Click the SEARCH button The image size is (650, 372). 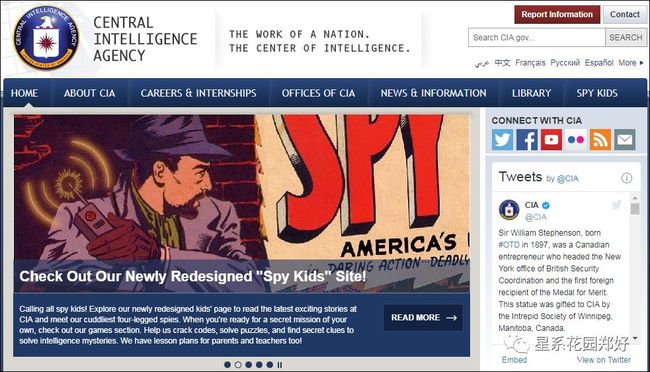click(x=626, y=37)
